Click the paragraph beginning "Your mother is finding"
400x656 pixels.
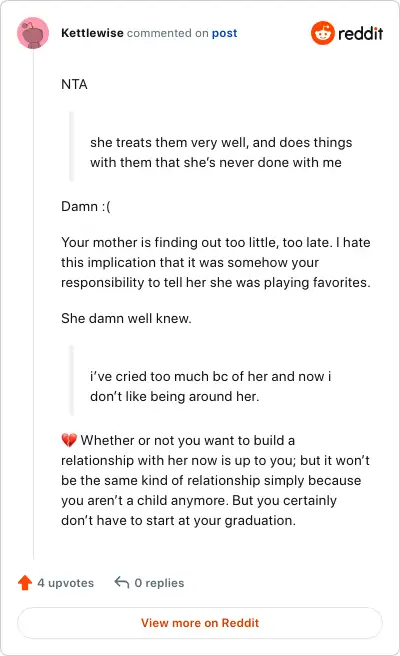tap(216, 262)
